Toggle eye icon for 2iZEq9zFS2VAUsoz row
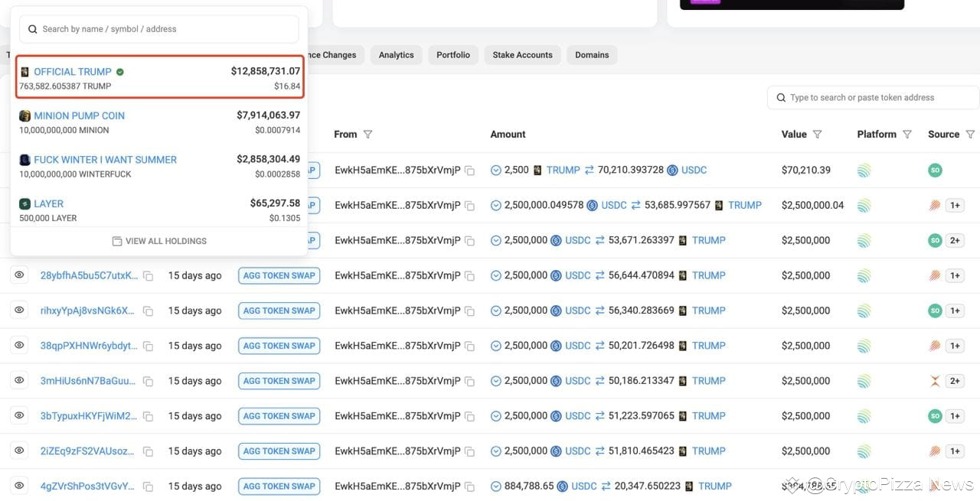This screenshot has width=980, height=501. coord(19,451)
